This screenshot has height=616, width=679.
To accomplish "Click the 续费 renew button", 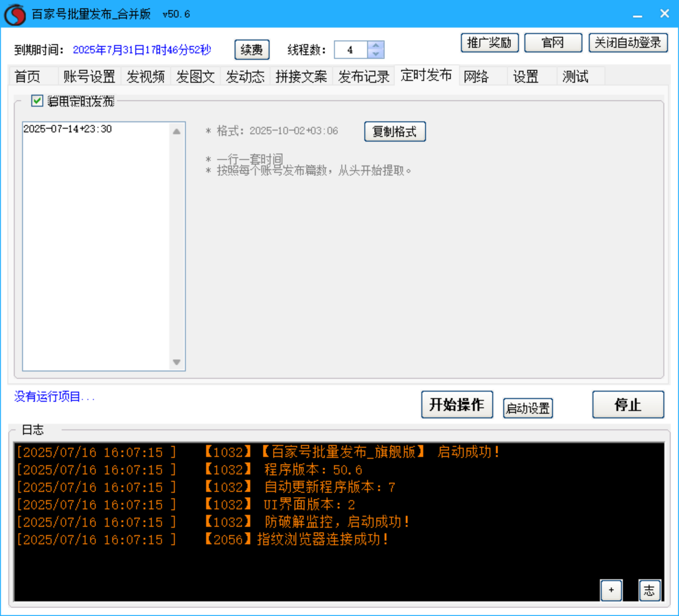I will pos(252,50).
